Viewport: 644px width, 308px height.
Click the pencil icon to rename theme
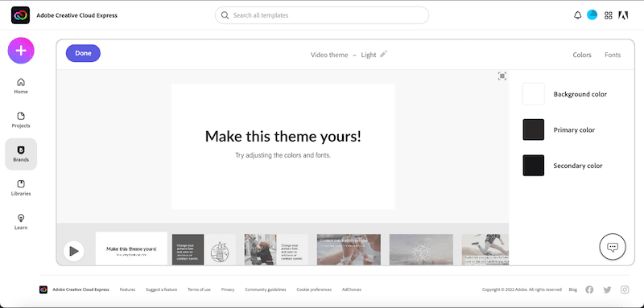(384, 54)
